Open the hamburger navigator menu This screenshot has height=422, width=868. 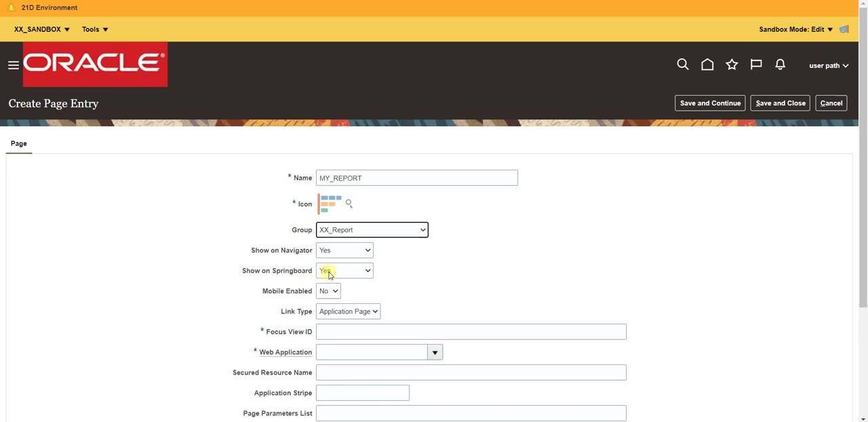click(13, 65)
